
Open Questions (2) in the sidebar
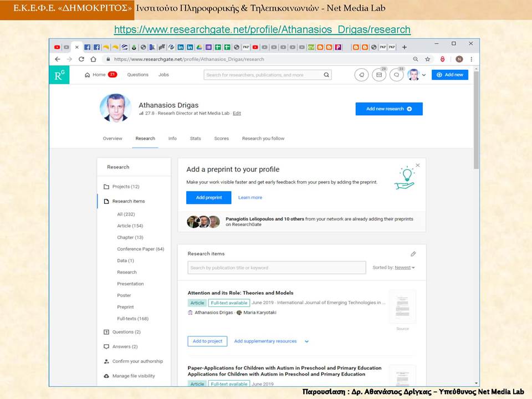(126, 332)
